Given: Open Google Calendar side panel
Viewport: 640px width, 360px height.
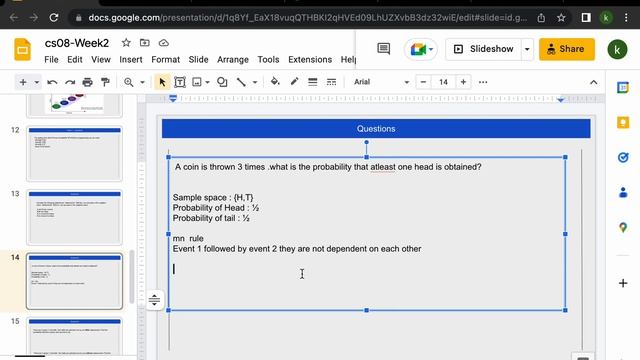Looking at the screenshot, I should coord(623,87).
